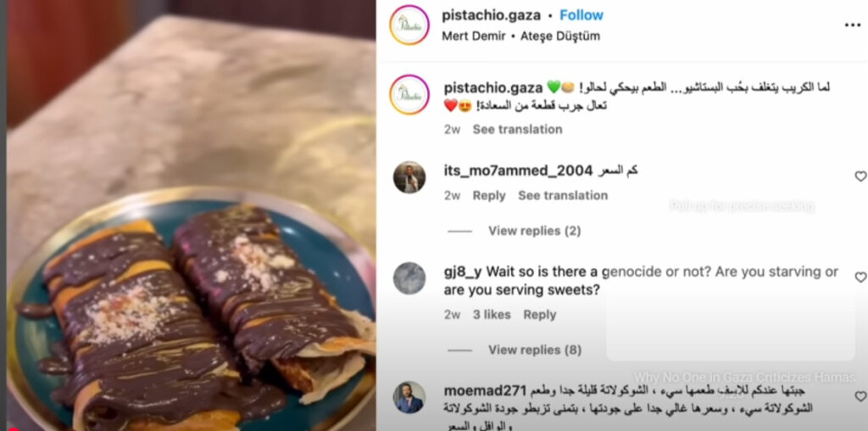This screenshot has width=868, height=431.
Task: Open moemad271's profile avatar
Action: click(x=409, y=397)
